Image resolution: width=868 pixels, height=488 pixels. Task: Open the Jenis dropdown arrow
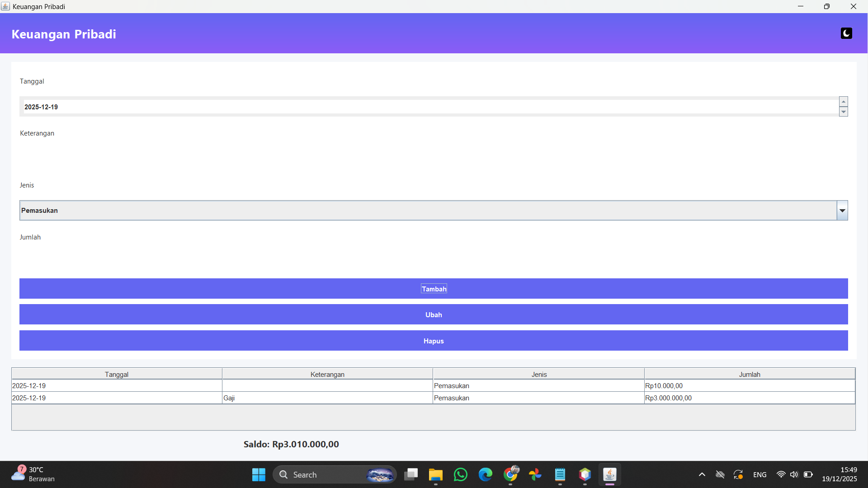[x=842, y=211]
